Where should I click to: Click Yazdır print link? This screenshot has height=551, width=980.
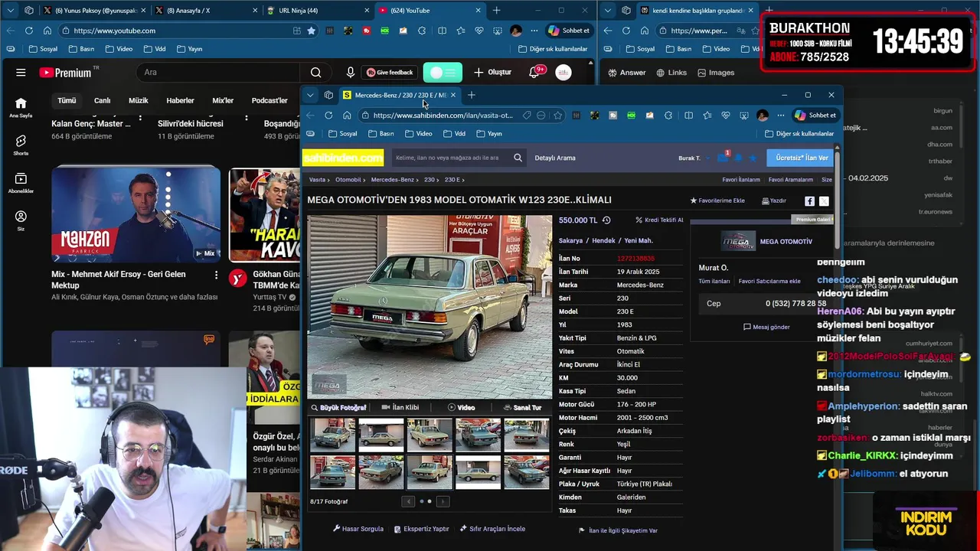pos(774,201)
